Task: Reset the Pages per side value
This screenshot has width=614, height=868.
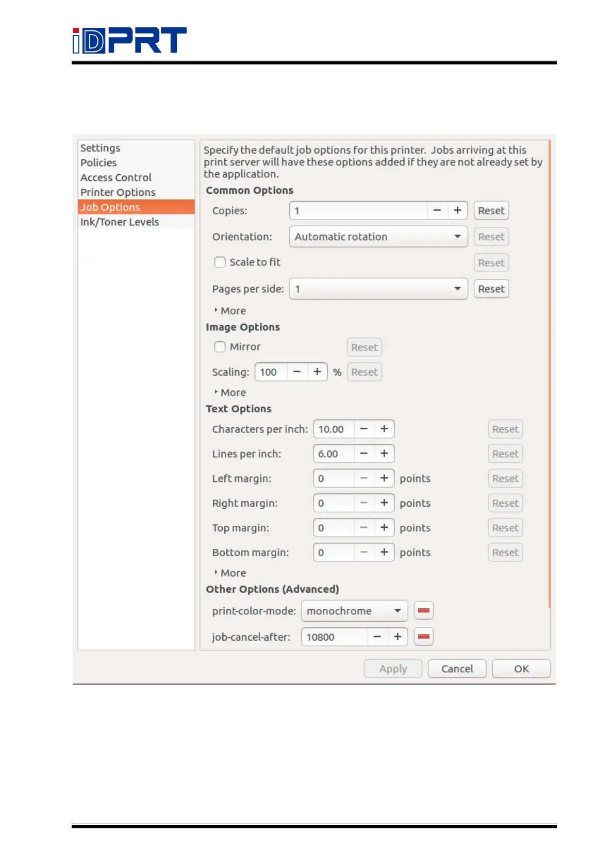Action: [x=491, y=289]
